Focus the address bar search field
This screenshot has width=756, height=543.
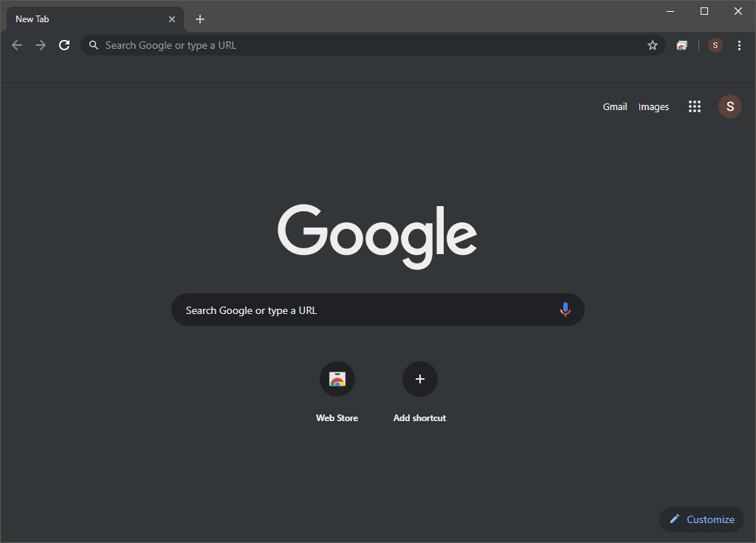[373, 45]
